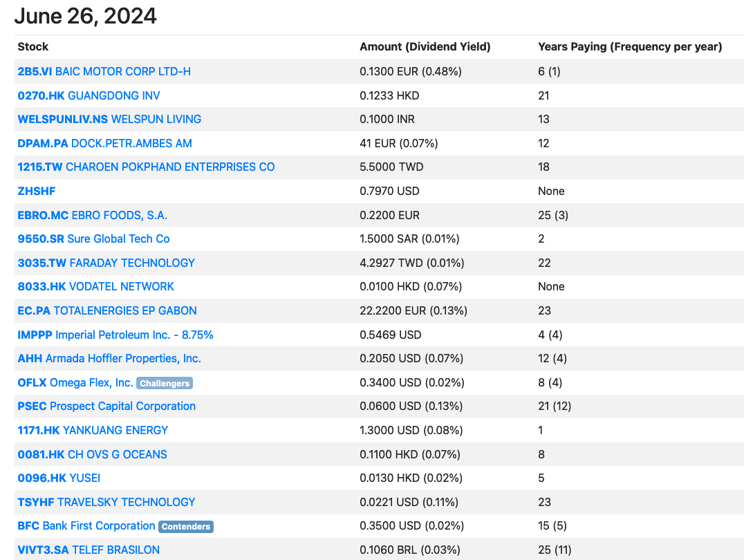Open EBRO.MC EBRO FOODS, S.A. link
Image resolution: width=744 pixels, height=560 pixels.
click(92, 216)
